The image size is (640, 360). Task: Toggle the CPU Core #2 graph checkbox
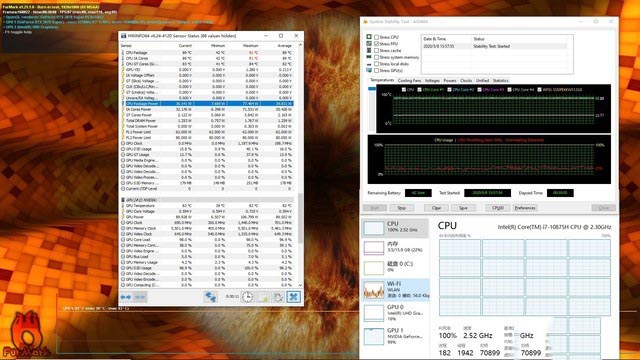tap(449, 89)
